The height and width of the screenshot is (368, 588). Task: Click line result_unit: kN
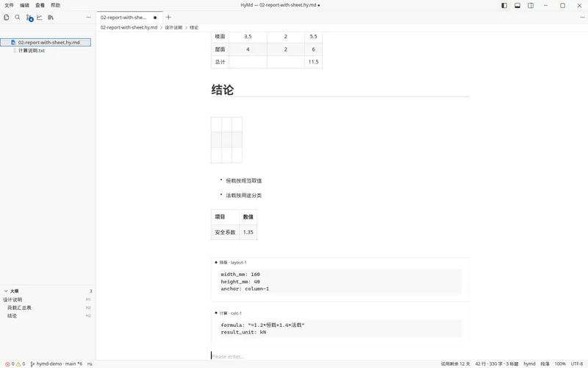243,333
